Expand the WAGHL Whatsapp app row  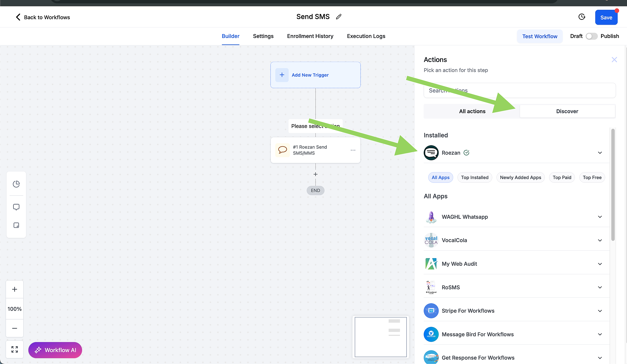600,217
